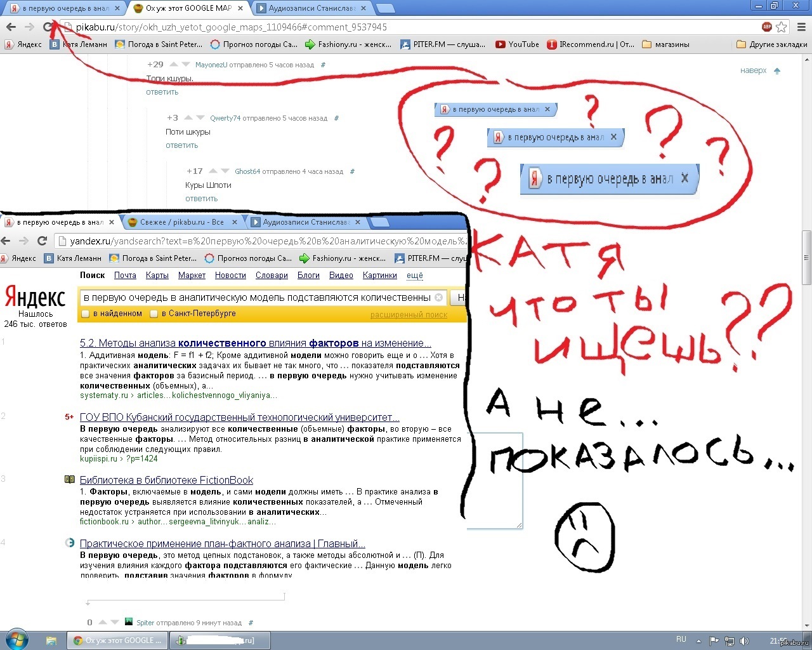
Task: Click the network icon in system tray
Action: point(730,640)
